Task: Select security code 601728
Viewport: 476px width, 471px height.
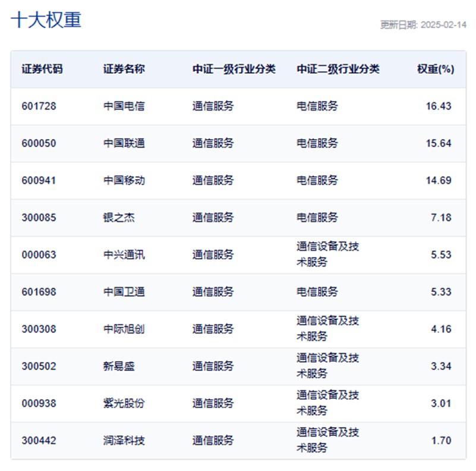Action: click(39, 106)
